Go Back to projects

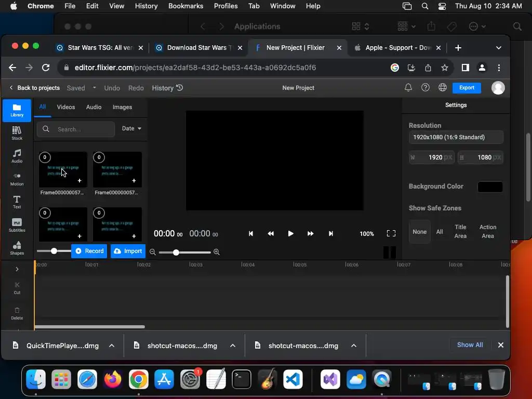[x=35, y=88]
